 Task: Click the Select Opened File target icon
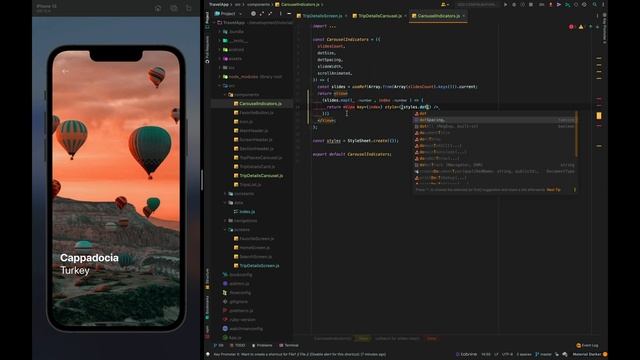(253, 13)
